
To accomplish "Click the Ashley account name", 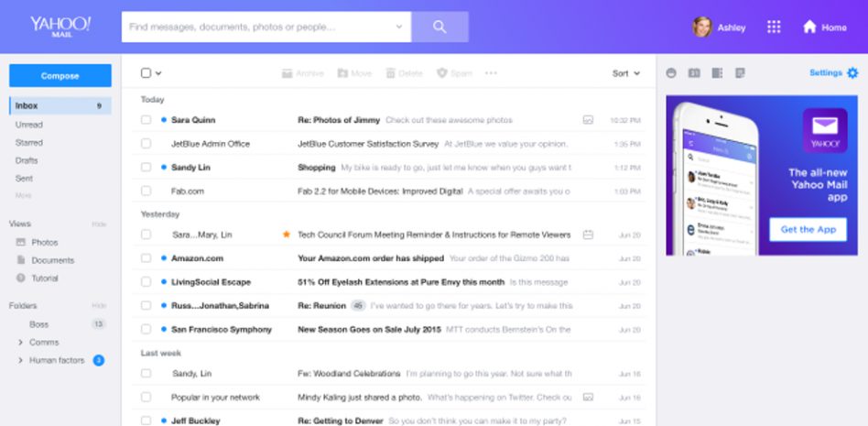I will tap(732, 27).
